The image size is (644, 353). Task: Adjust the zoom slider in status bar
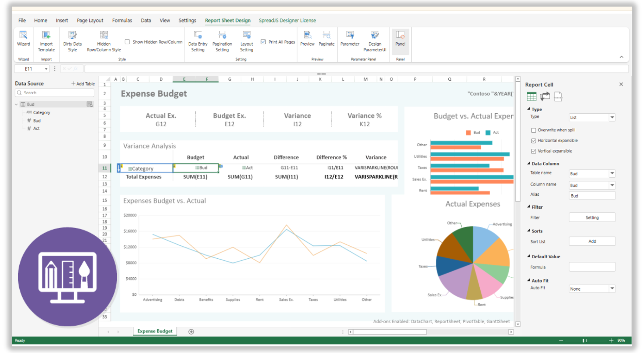coord(584,341)
